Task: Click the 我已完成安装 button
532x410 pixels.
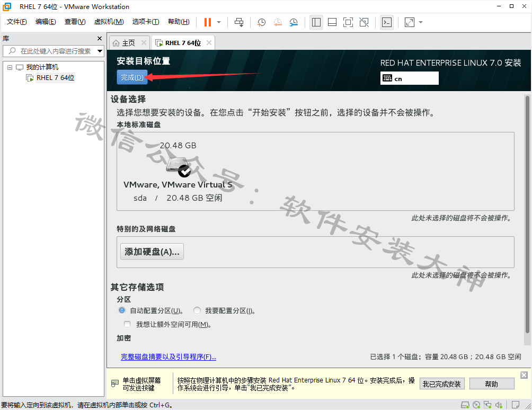Action: pyautogui.click(x=442, y=384)
